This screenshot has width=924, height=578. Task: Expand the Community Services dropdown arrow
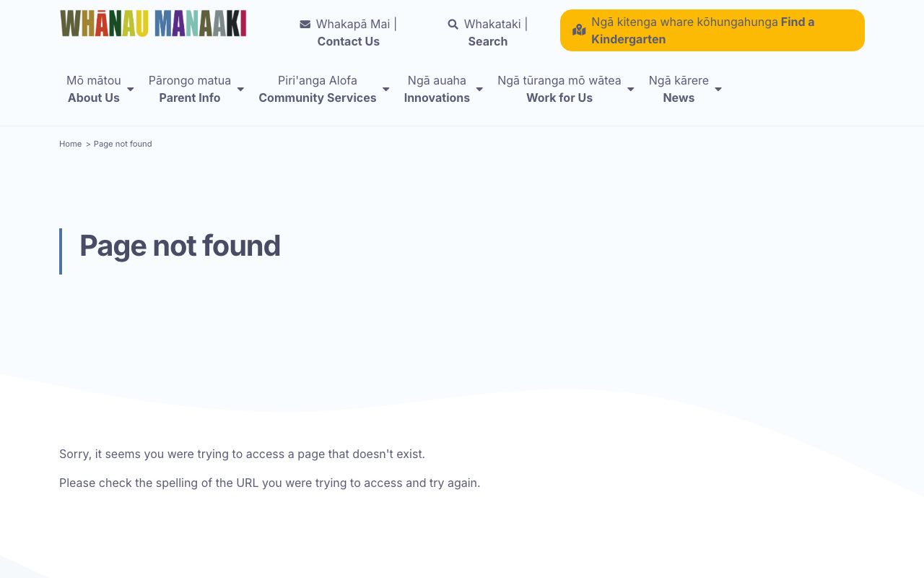(386, 90)
